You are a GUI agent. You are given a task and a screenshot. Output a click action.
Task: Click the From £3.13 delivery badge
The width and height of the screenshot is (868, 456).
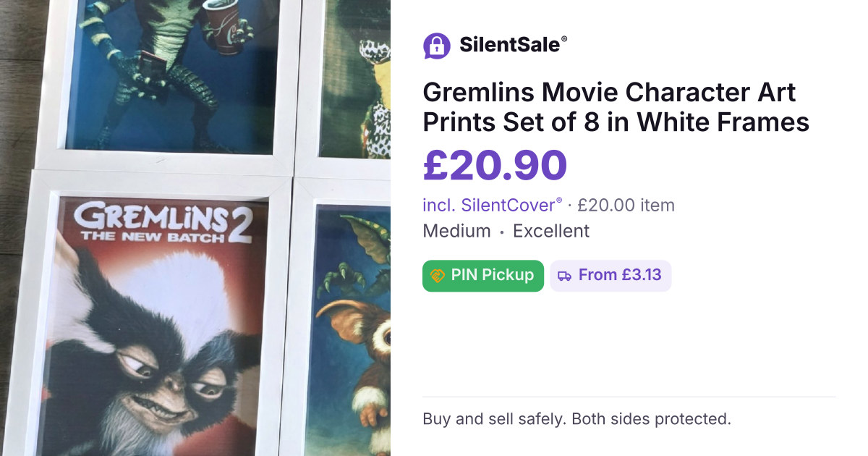coord(610,276)
